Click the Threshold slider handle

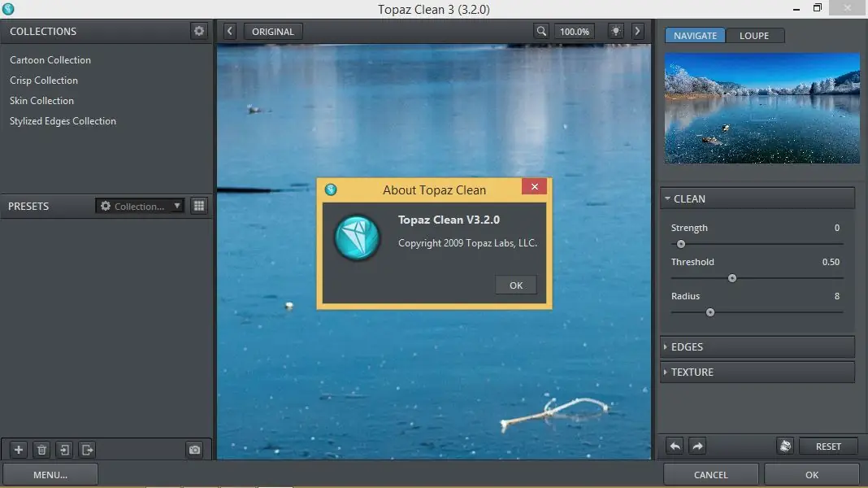click(731, 278)
